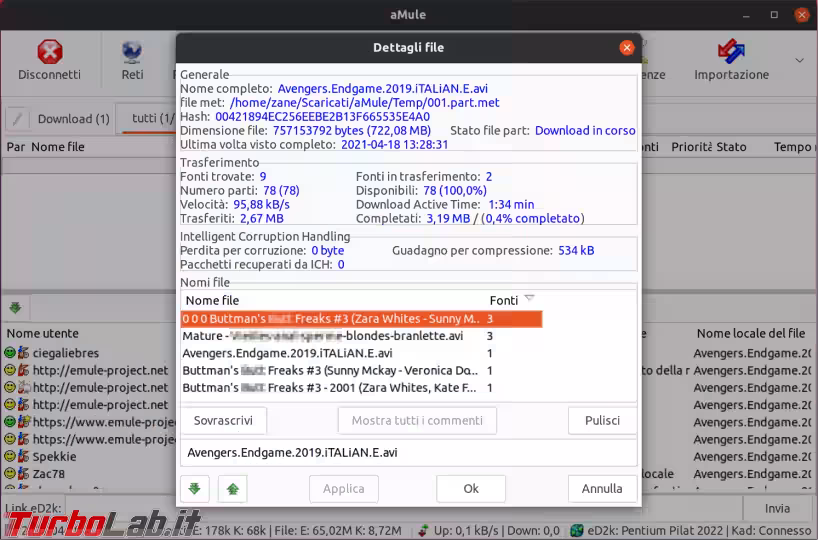Click the Nome file column header in dialog
This screenshot has height=540, width=818.
[x=212, y=300]
